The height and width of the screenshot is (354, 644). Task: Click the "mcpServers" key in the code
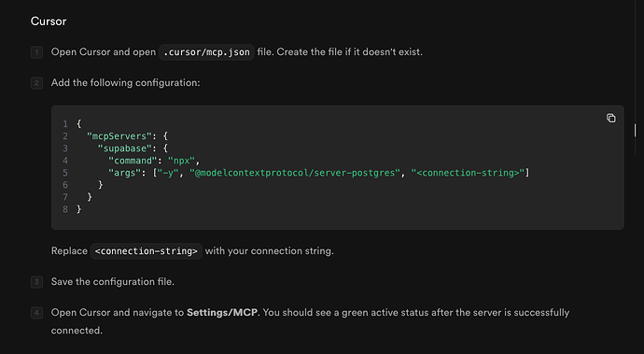click(119, 136)
